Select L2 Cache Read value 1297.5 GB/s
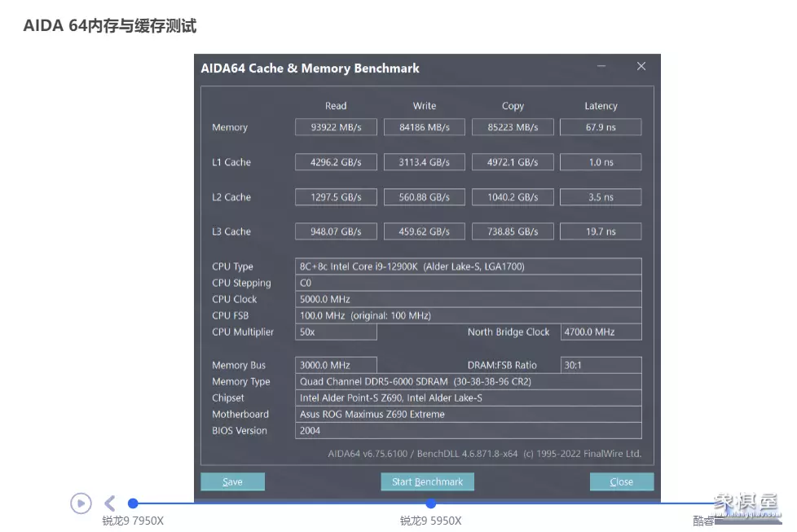The width and height of the screenshot is (797, 532). 336,197
